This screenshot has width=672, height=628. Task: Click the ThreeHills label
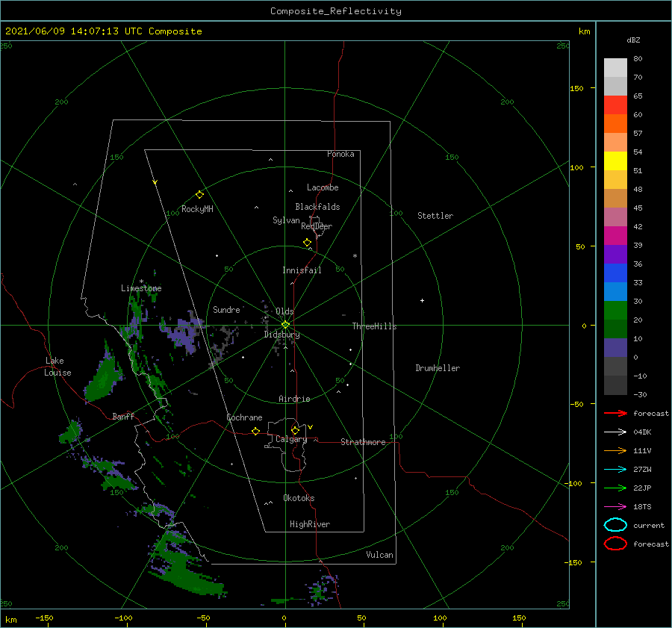[374, 326]
